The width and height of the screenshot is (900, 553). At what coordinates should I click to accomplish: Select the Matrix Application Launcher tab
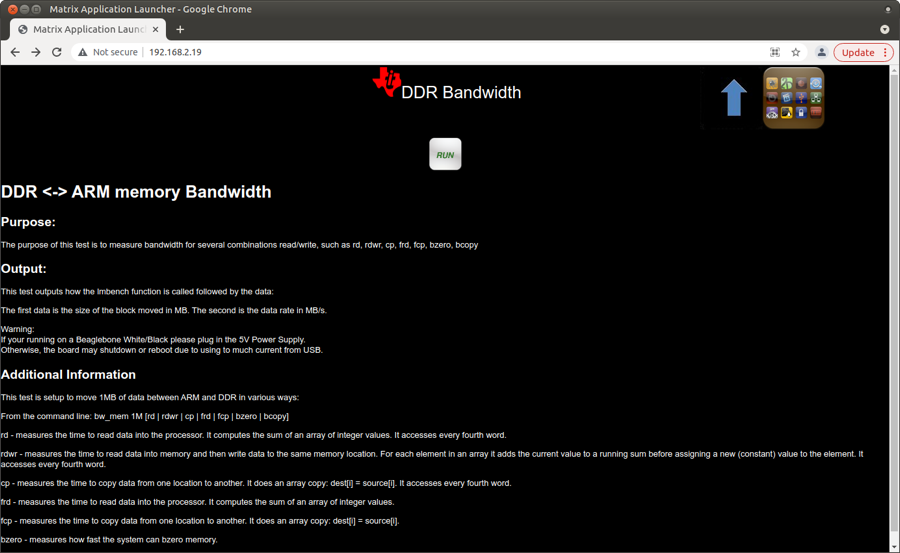(x=85, y=29)
